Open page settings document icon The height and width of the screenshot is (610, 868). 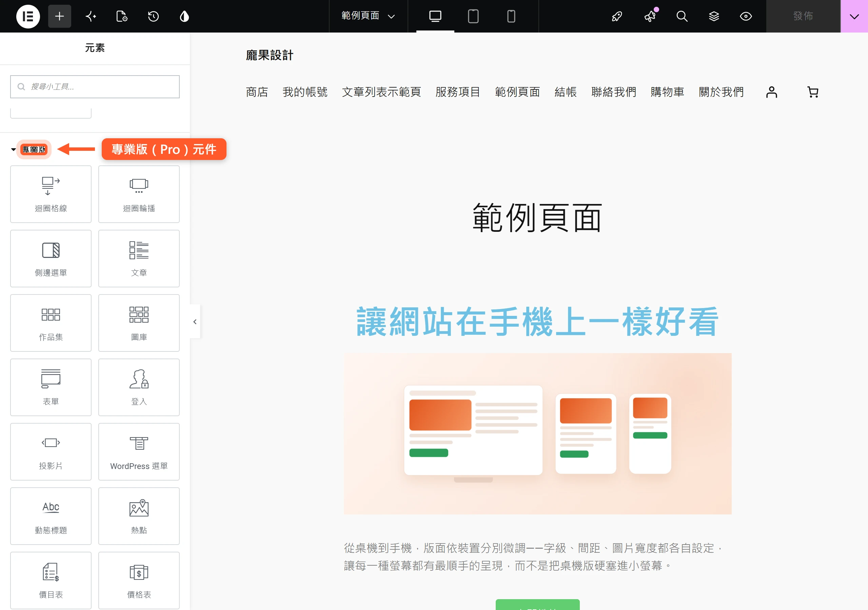click(122, 16)
